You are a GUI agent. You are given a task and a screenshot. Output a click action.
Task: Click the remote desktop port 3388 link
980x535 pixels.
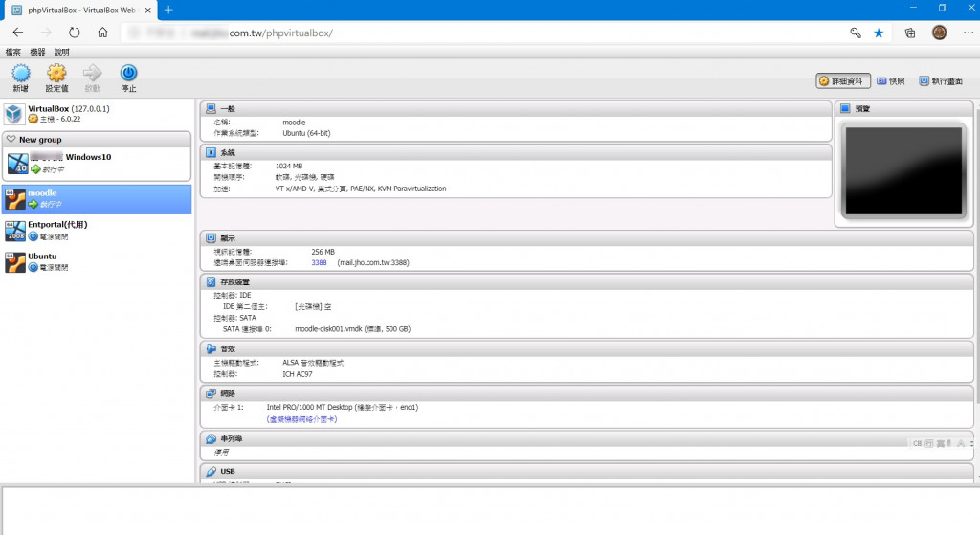pyautogui.click(x=319, y=263)
